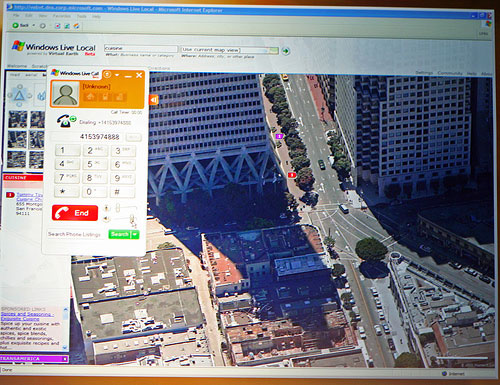Adjust the speaker volume slider handle
Screen dimensions: 500x385
[132, 219]
